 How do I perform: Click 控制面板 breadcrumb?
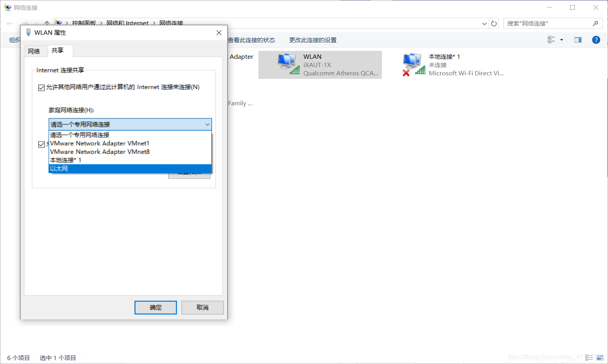pyautogui.click(x=84, y=23)
